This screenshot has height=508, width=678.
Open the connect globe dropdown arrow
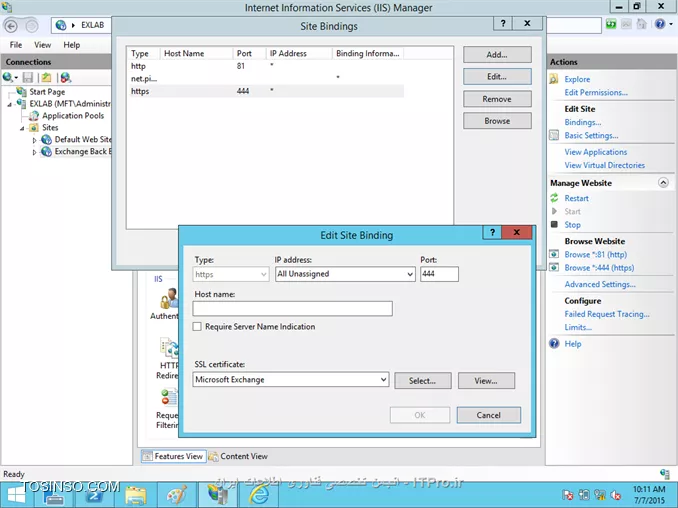point(16,78)
